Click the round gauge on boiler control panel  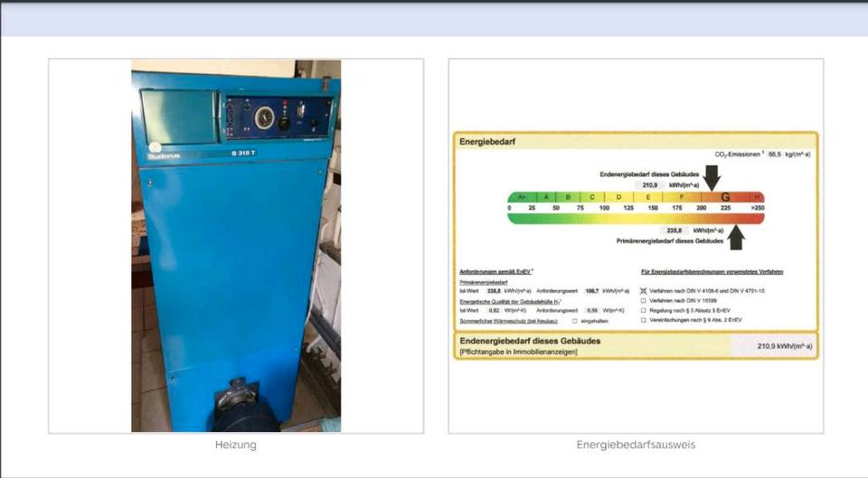pos(264,117)
